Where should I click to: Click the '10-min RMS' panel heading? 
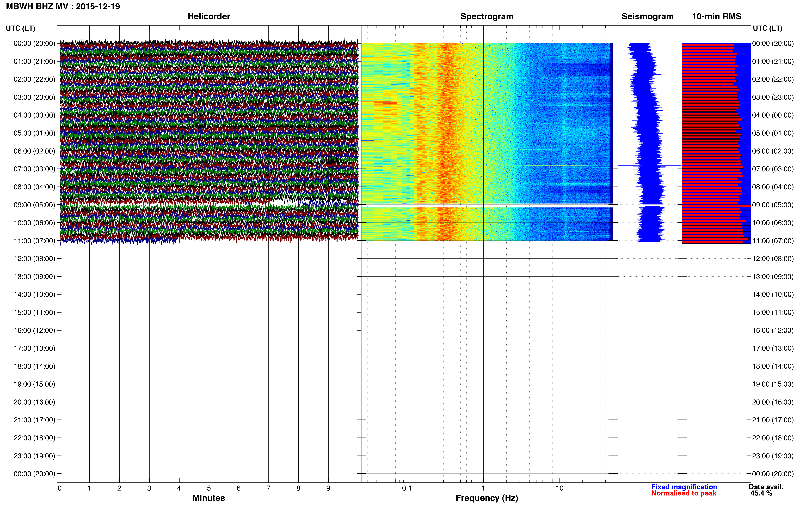pyautogui.click(x=716, y=16)
